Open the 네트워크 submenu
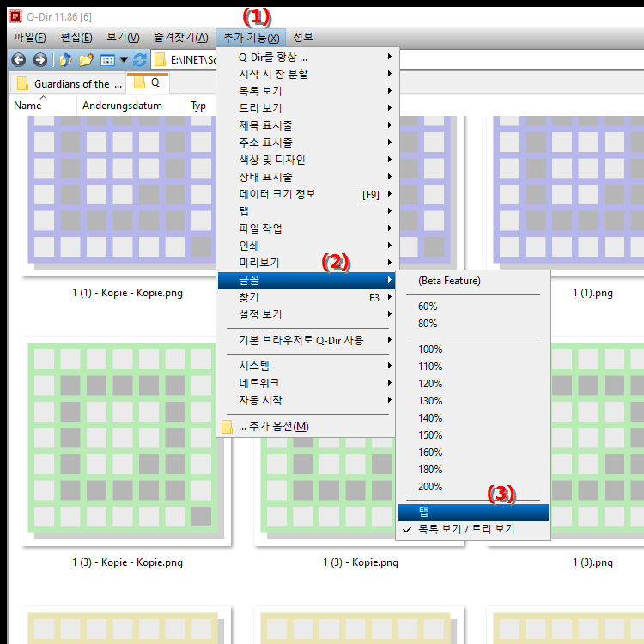The image size is (644, 644). tap(307, 383)
